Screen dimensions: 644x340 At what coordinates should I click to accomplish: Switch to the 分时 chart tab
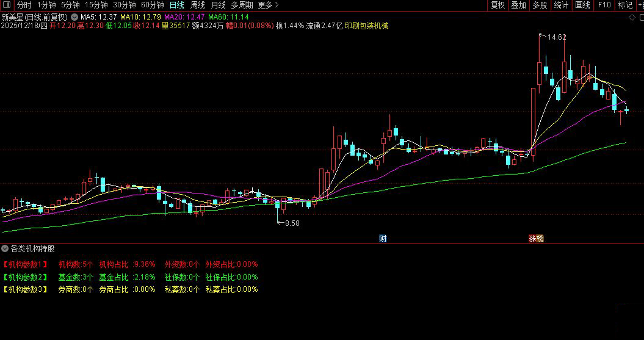24,5
